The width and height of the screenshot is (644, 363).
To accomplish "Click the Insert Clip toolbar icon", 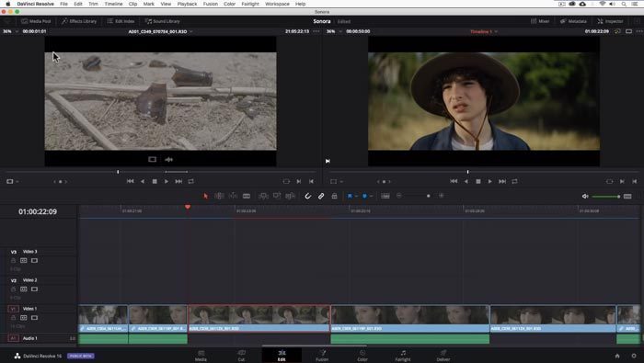I will tap(263, 196).
